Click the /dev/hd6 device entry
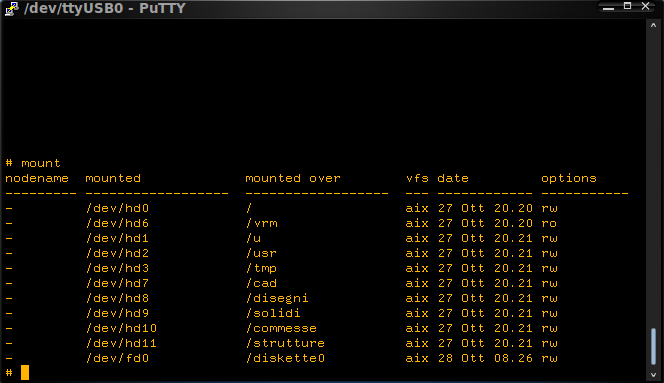Viewport: 664px width, 383px height. point(117,223)
